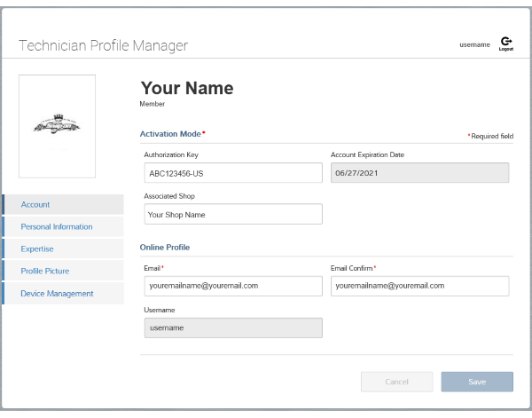Click the Technician Profile Manager title
Image resolution: width=532 pixels, height=418 pixels.
point(103,45)
